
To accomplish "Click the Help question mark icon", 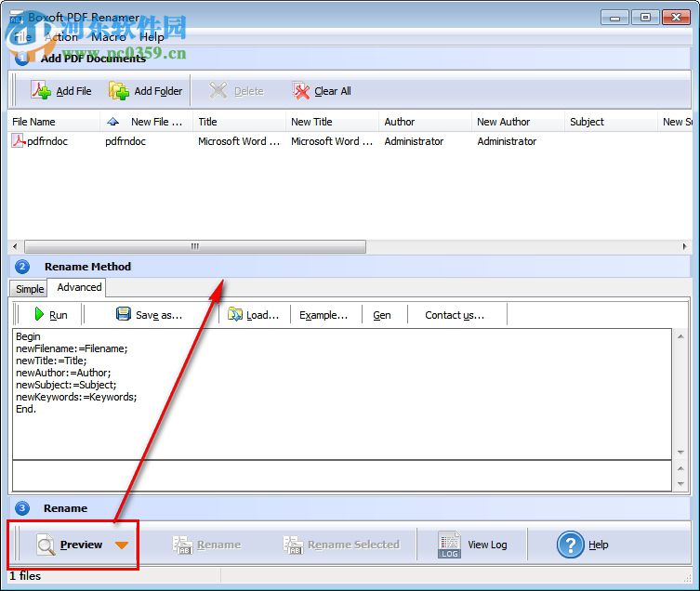I will point(570,545).
